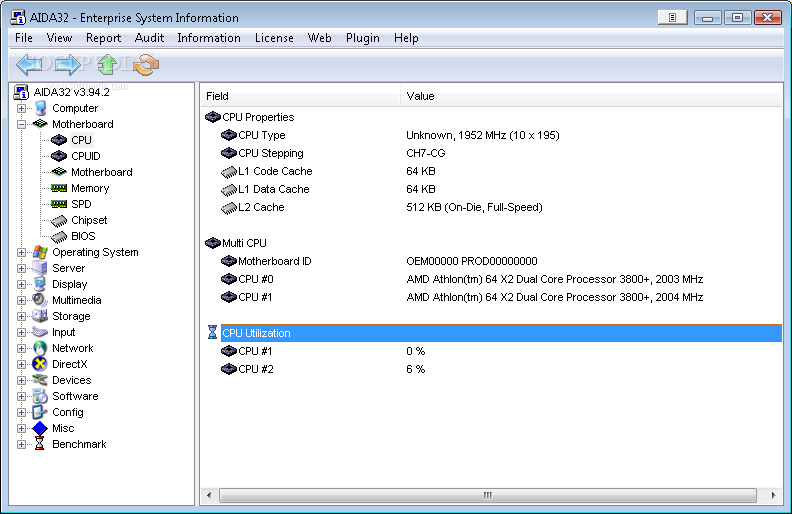Click the Server icon in tree
This screenshot has height=514, width=792.
(x=40, y=268)
